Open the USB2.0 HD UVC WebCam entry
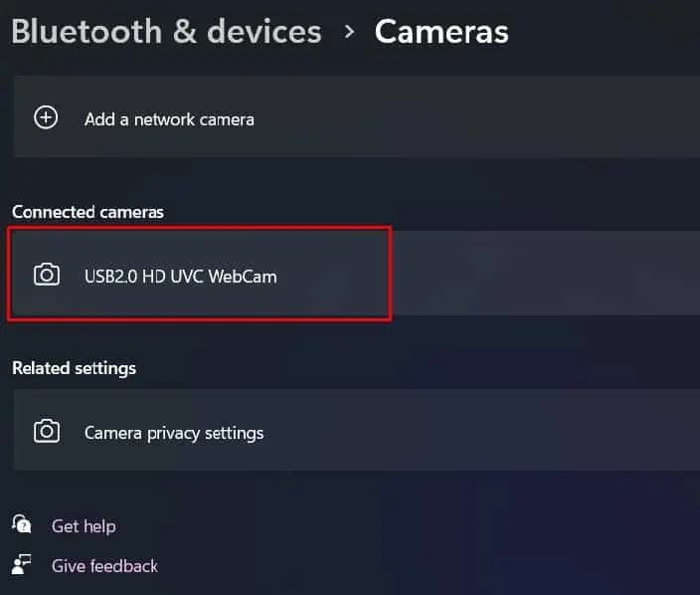 point(180,276)
